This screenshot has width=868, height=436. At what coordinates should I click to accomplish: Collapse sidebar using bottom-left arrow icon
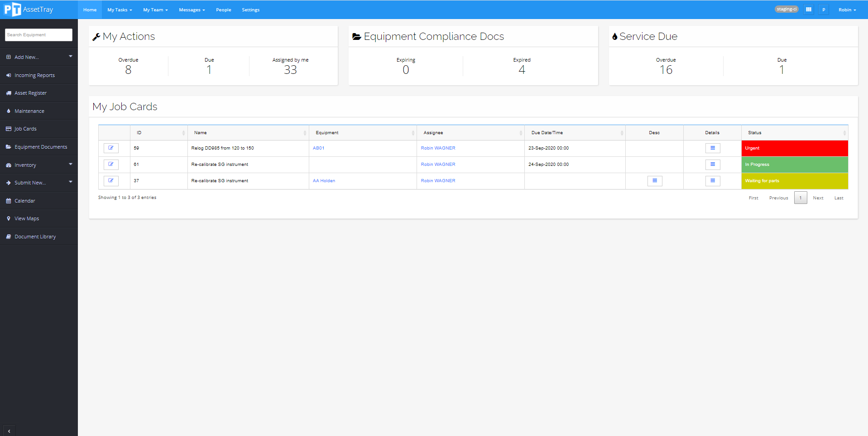point(9,431)
